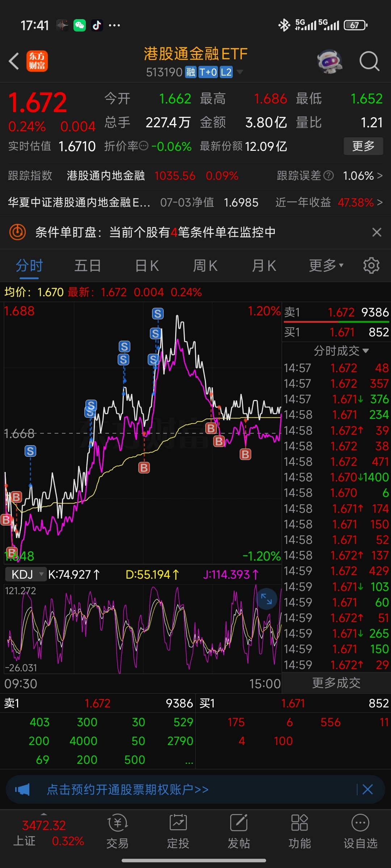Tap the T+0 badge
The image size is (391, 868).
pyautogui.click(x=208, y=72)
